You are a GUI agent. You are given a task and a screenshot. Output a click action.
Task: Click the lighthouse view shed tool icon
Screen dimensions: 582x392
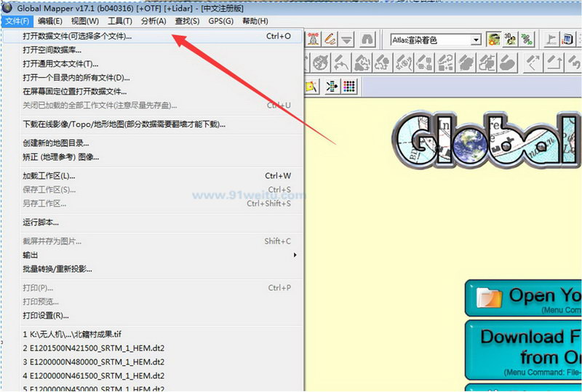[314, 39]
